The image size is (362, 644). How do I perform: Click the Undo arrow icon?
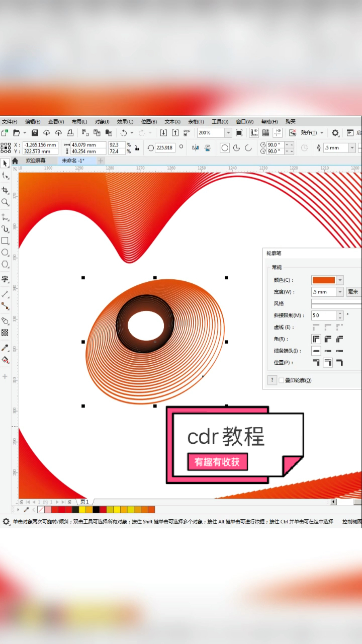coord(124,133)
